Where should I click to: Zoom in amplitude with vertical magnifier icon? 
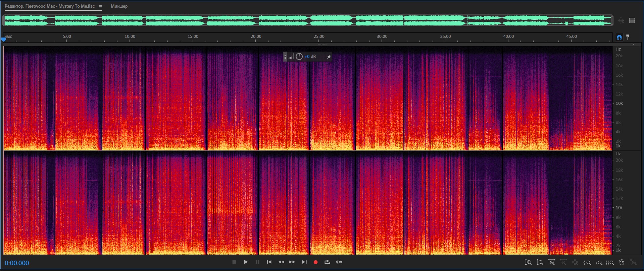(x=528, y=263)
